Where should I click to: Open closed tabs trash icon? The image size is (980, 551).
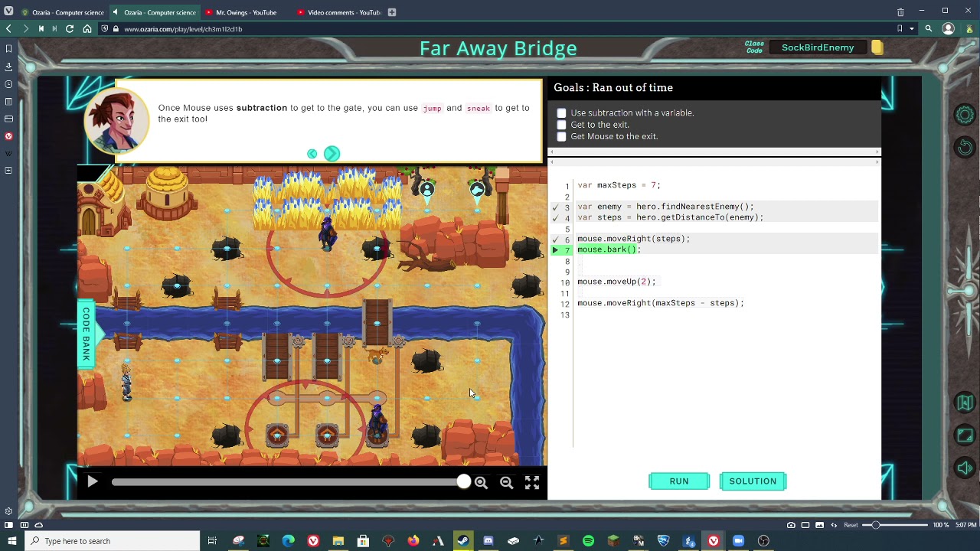pyautogui.click(x=900, y=12)
